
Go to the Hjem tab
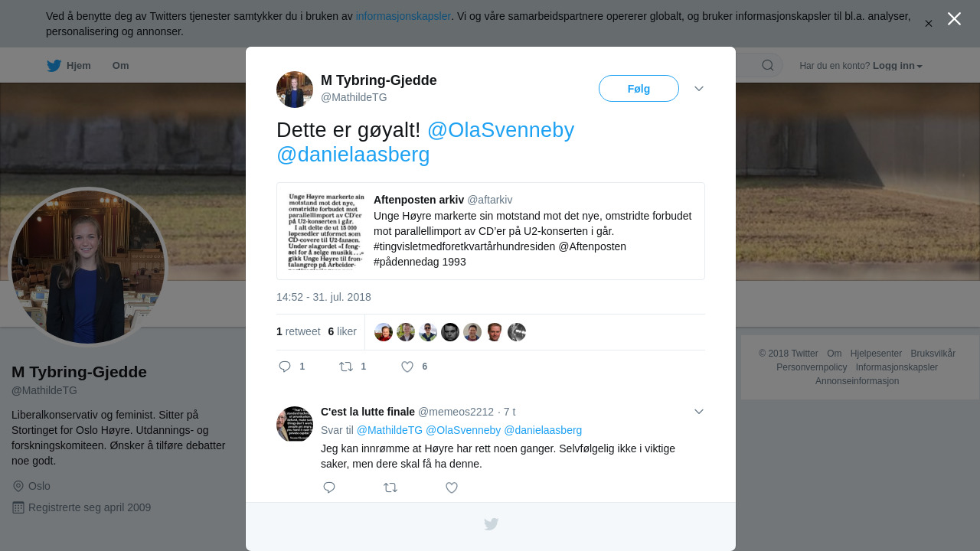69,66
